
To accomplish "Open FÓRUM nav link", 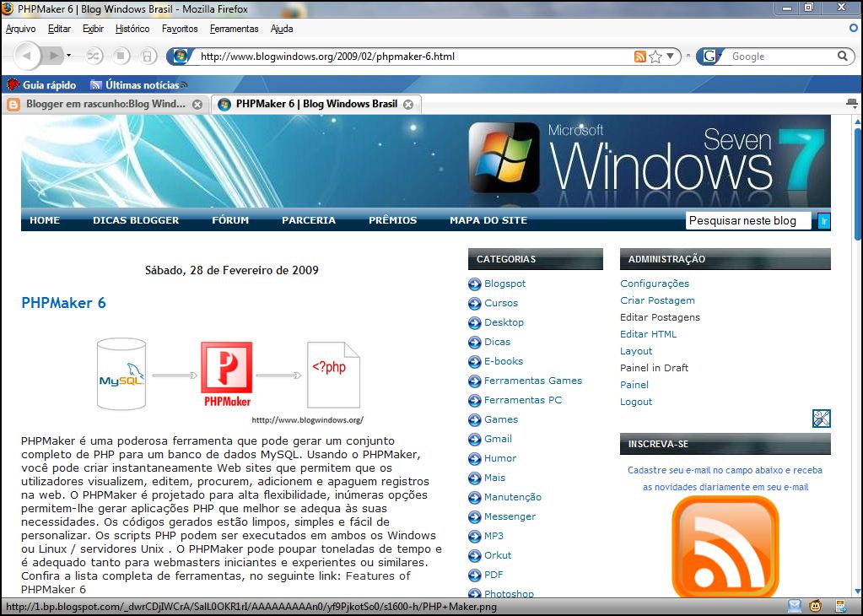I will [230, 220].
